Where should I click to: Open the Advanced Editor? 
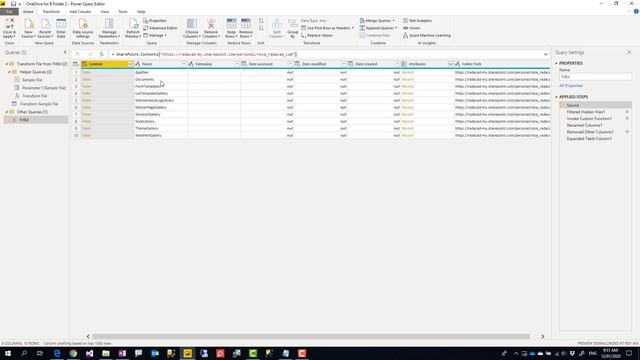tap(160, 28)
